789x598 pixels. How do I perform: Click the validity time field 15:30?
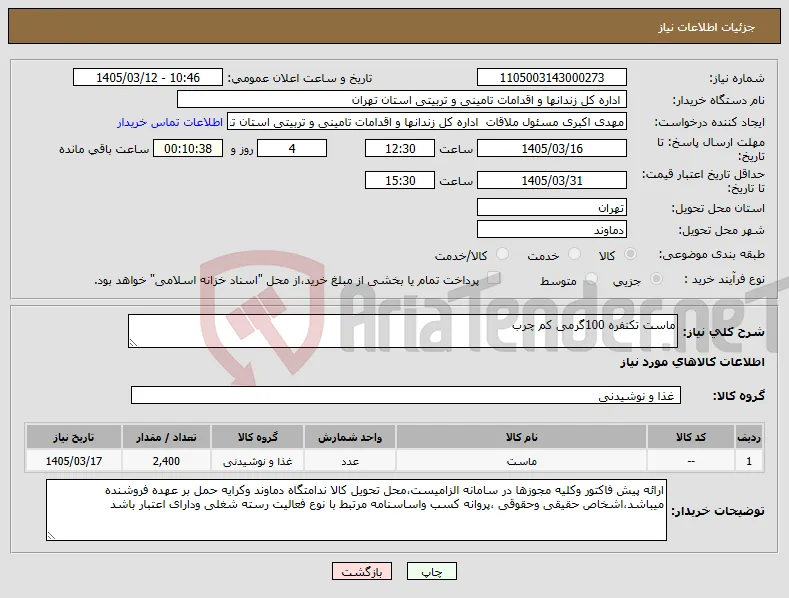click(400, 180)
